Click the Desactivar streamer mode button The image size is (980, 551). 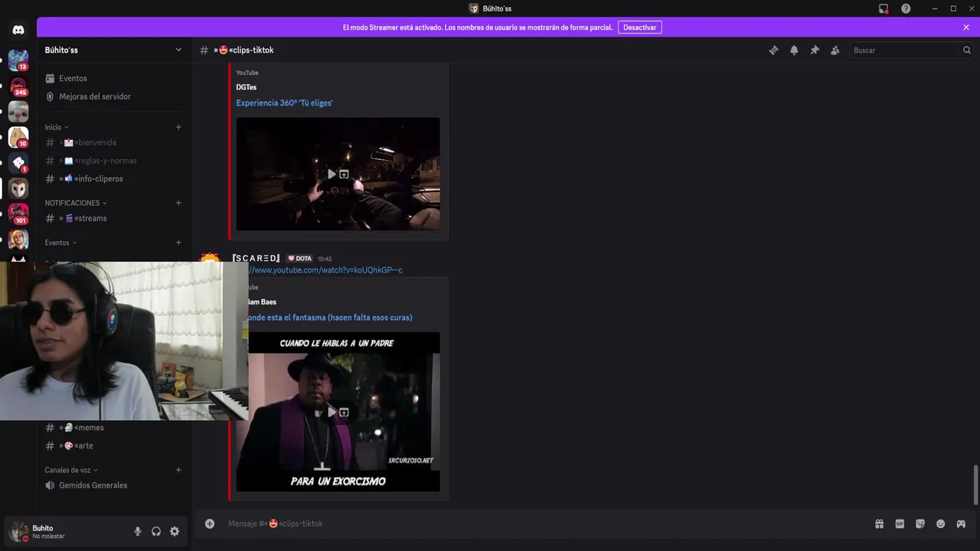pyautogui.click(x=640, y=27)
